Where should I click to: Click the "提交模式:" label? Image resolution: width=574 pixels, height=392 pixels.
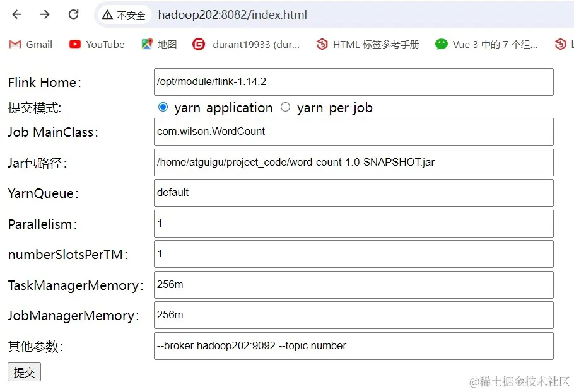click(35, 108)
